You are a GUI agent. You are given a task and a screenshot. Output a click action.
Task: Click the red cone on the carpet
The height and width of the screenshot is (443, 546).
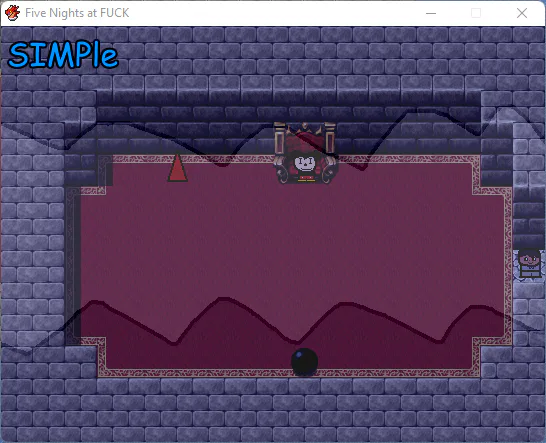[x=178, y=168]
